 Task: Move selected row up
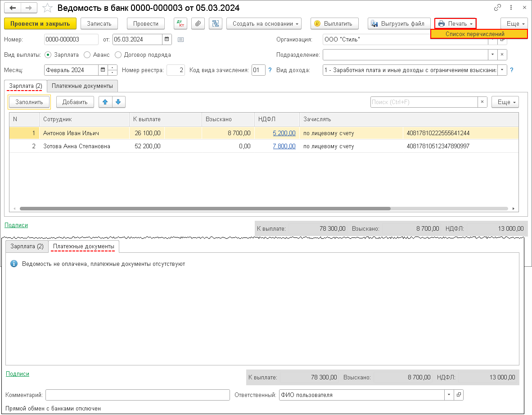click(105, 102)
